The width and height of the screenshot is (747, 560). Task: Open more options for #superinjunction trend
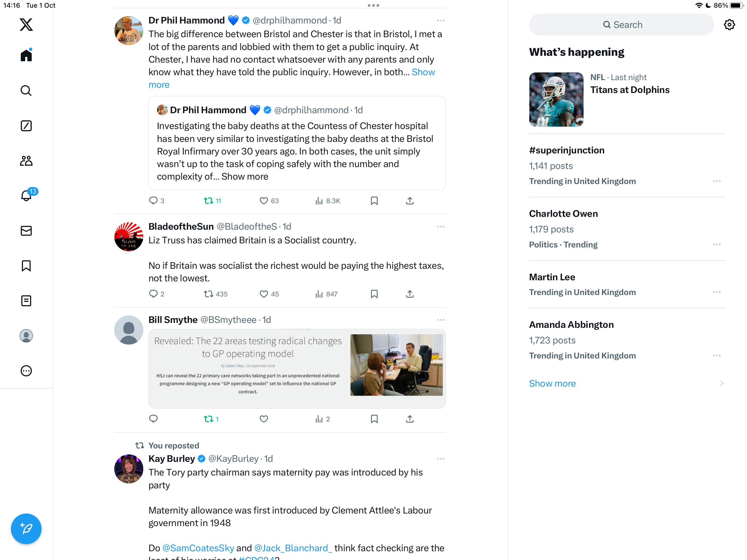pyautogui.click(x=717, y=181)
